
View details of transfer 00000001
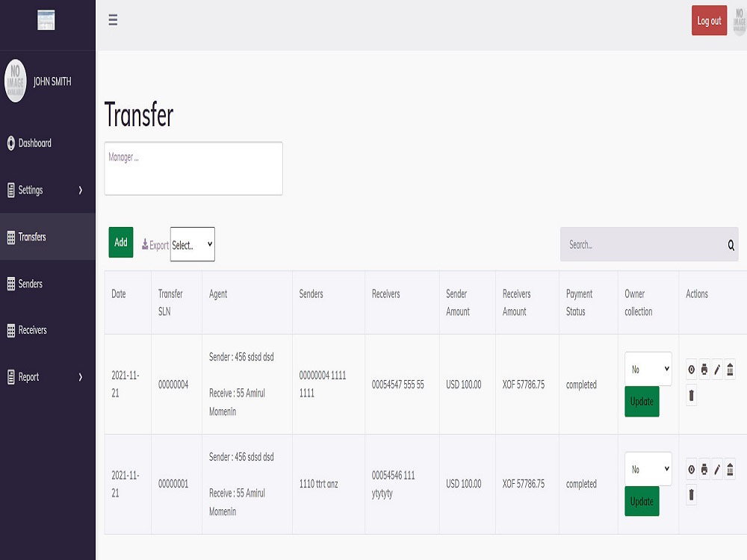pyautogui.click(x=691, y=470)
